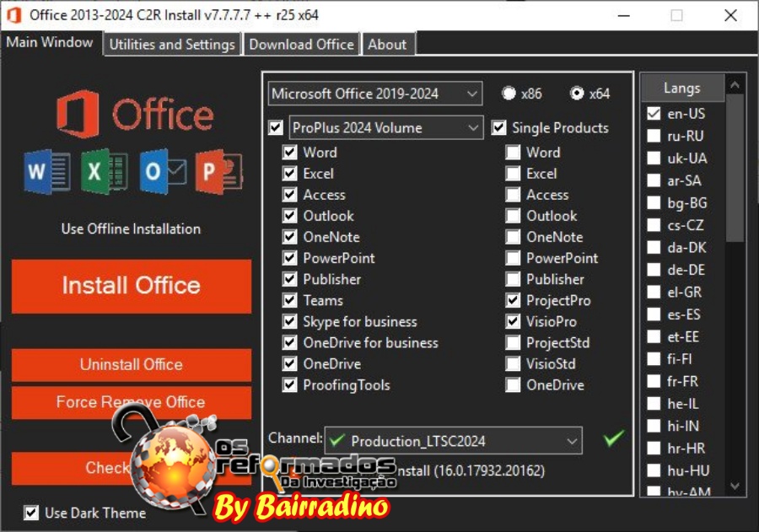Screen dimensions: 759x532
Task: Check the hi-IN language
Action: pos(654,426)
